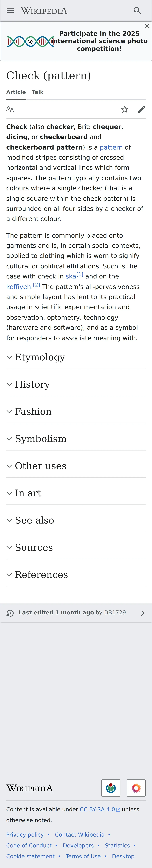
Task: Switch to the Talk tab
Action: pyautogui.click(x=38, y=92)
